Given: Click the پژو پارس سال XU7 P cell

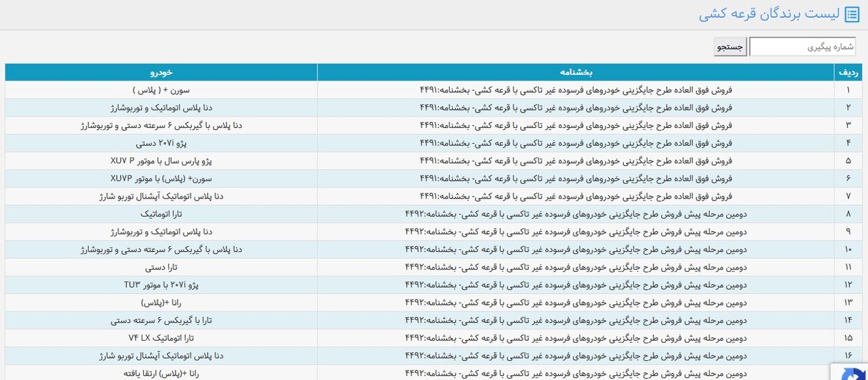Looking at the screenshot, I should [x=161, y=161].
